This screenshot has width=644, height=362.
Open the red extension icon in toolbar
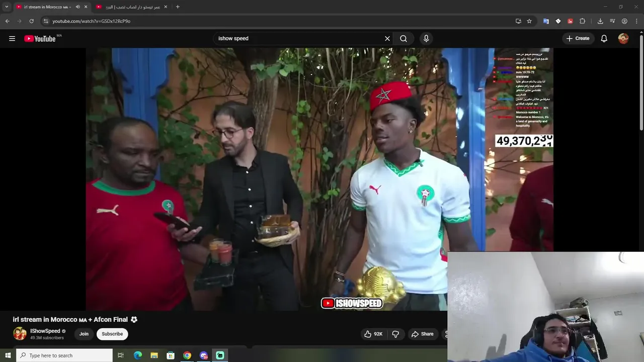click(x=570, y=21)
